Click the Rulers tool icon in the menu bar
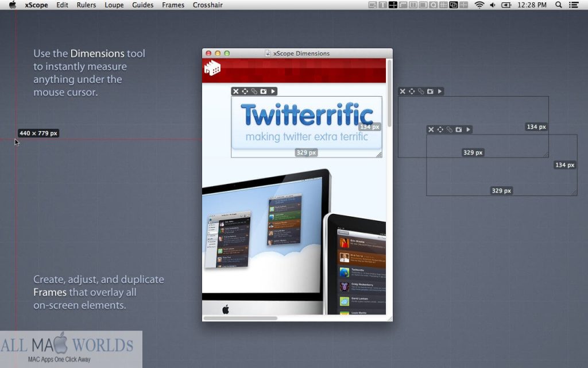This screenshot has width=588, height=368. (403, 5)
